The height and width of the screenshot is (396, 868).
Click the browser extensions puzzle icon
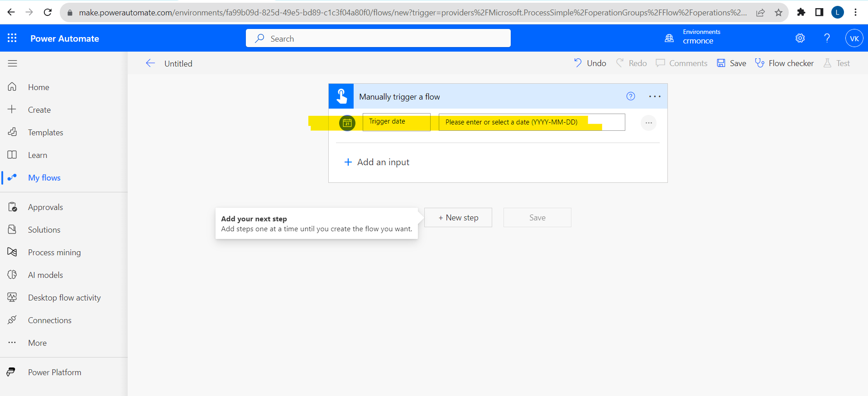coord(801,12)
